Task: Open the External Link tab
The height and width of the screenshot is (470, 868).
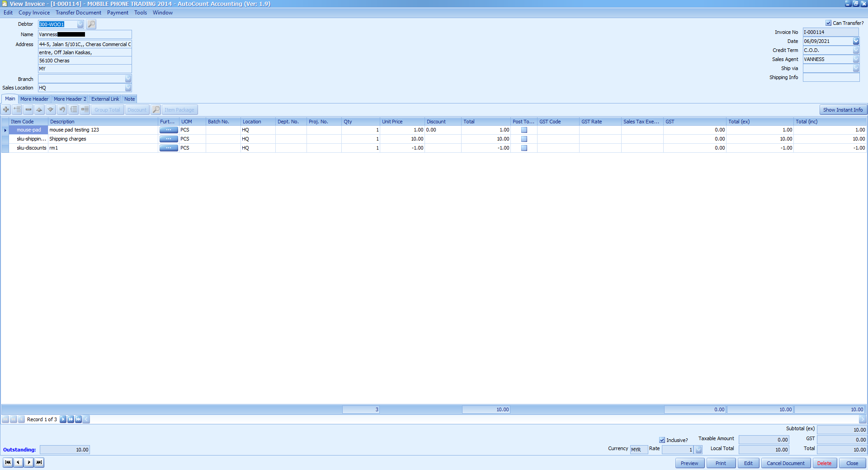Action: tap(105, 99)
